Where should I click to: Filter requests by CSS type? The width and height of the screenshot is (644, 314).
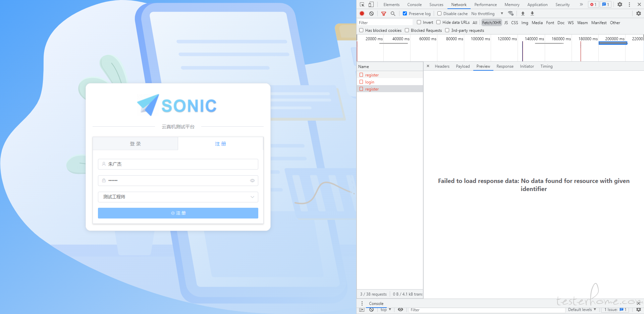pyautogui.click(x=515, y=22)
